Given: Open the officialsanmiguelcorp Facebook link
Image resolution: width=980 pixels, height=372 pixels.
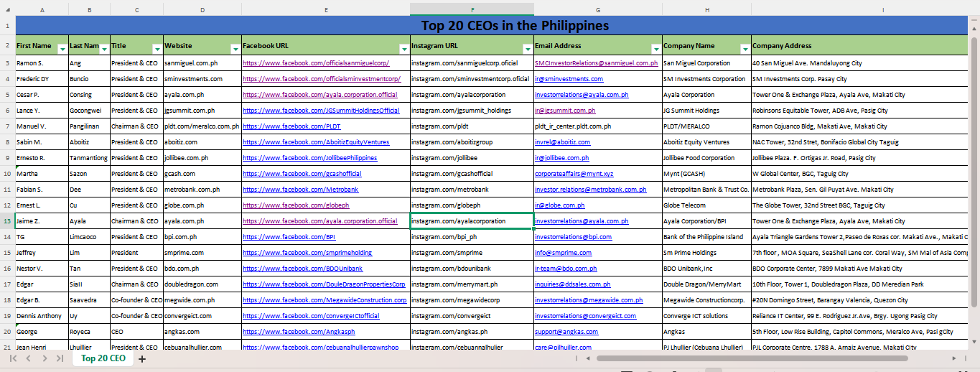Looking at the screenshot, I should click(x=316, y=63).
